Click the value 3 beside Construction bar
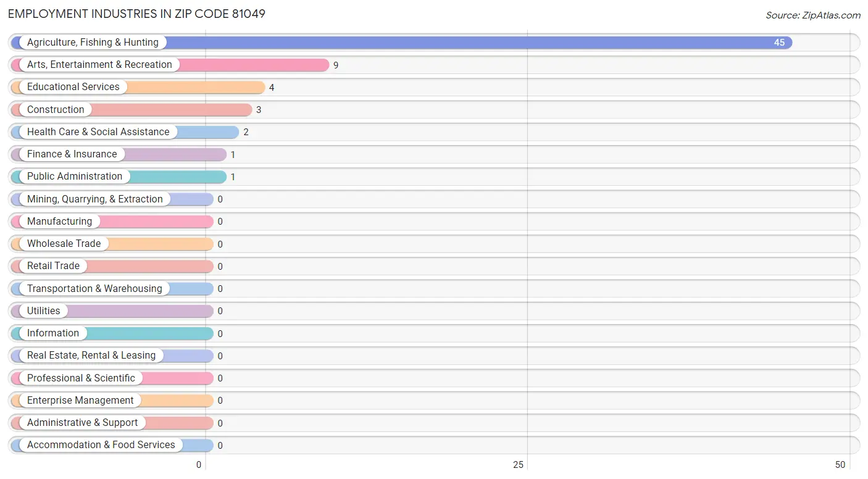The width and height of the screenshot is (868, 479). [x=259, y=110]
